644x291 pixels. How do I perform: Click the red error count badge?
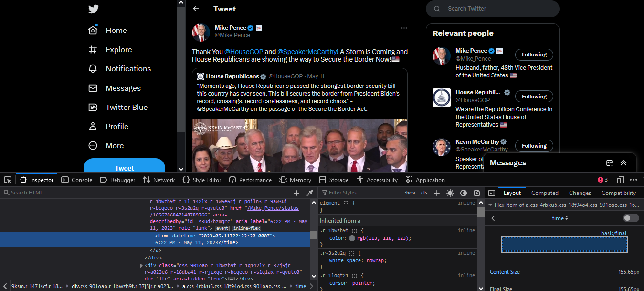pyautogui.click(x=603, y=180)
